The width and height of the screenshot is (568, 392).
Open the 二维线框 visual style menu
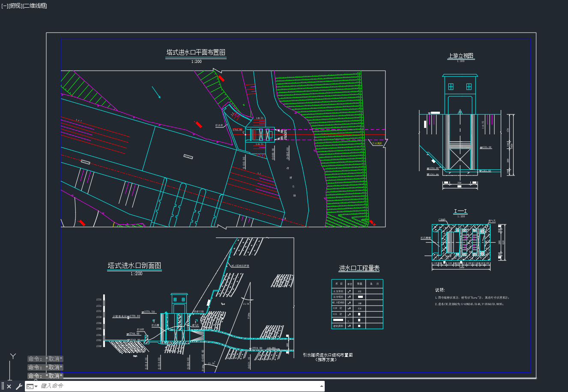click(x=35, y=6)
